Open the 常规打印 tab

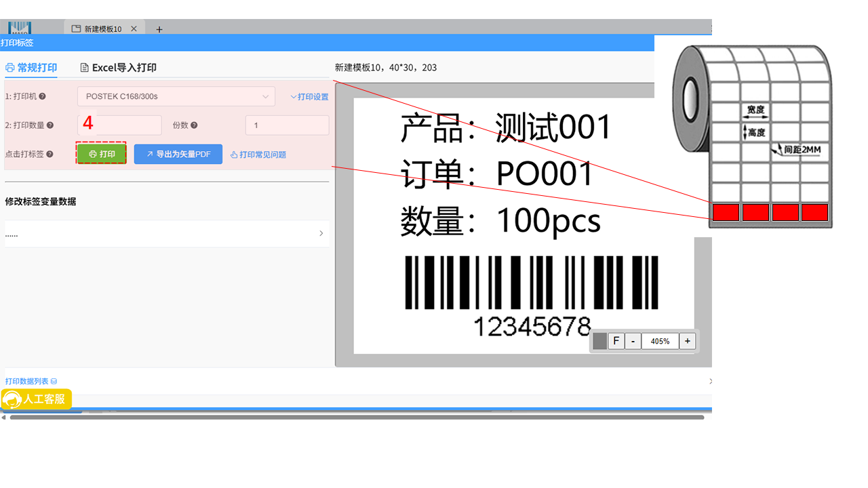[x=31, y=68]
